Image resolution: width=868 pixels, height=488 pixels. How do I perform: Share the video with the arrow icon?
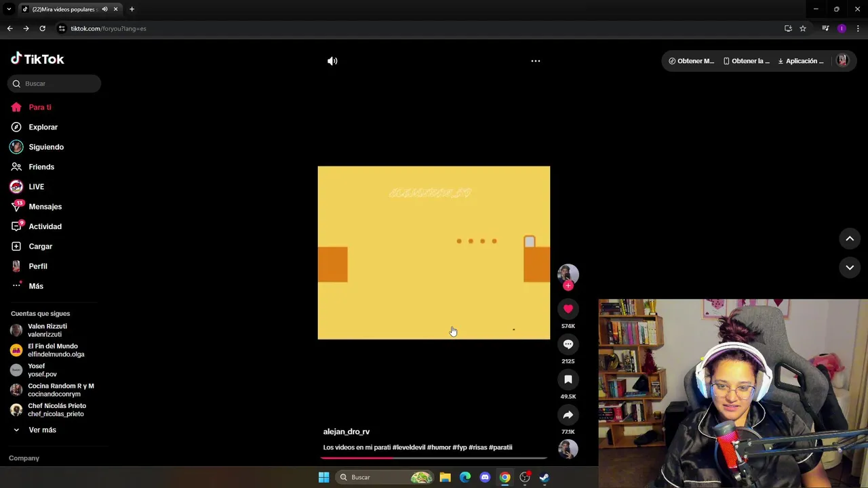coord(568,415)
